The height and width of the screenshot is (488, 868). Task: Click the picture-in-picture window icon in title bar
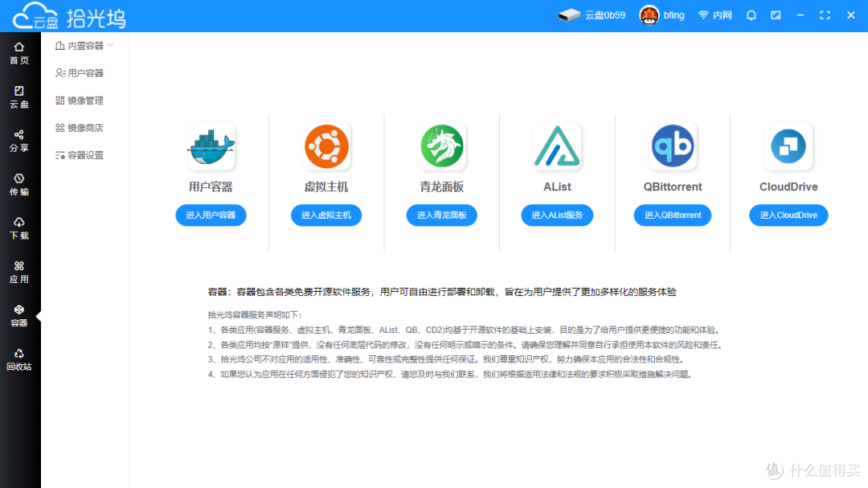tap(776, 15)
